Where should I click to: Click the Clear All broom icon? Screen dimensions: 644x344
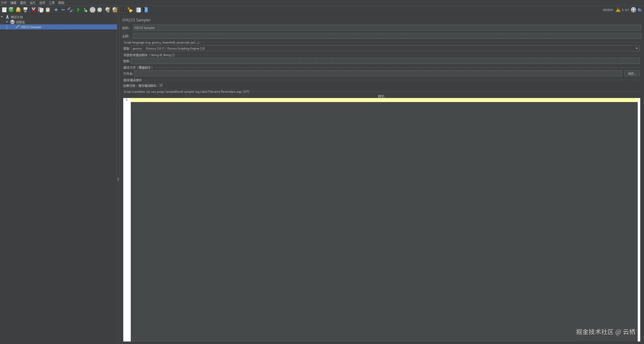(115, 10)
